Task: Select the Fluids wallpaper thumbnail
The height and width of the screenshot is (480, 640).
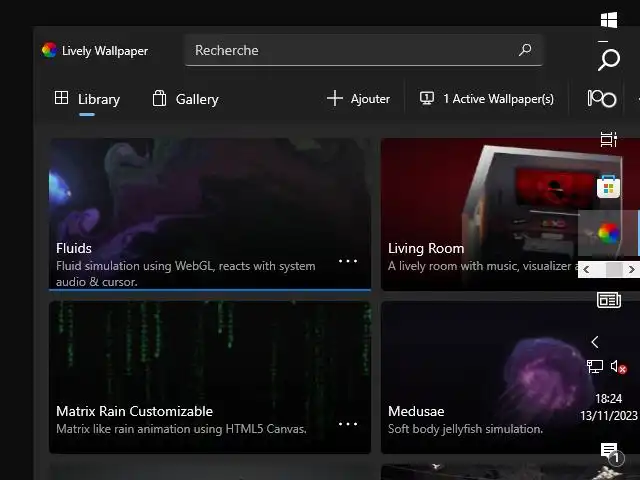Action: click(210, 214)
